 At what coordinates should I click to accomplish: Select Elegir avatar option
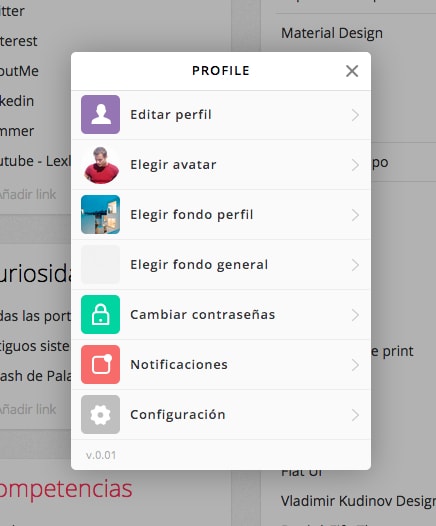[x=221, y=165]
